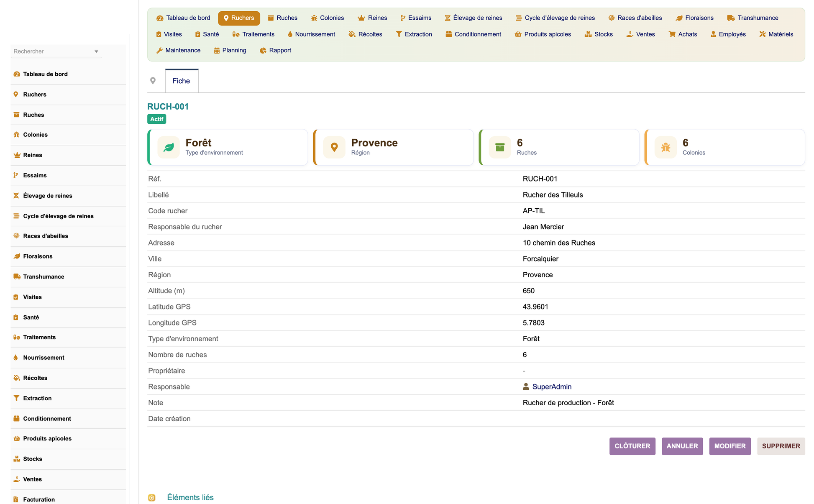Click the bug icon on the Colonies card
Image resolution: width=814 pixels, height=504 pixels.
[666, 147]
